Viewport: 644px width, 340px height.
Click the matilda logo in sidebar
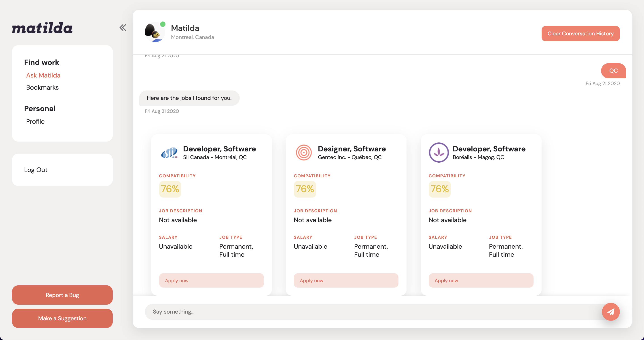[42, 28]
